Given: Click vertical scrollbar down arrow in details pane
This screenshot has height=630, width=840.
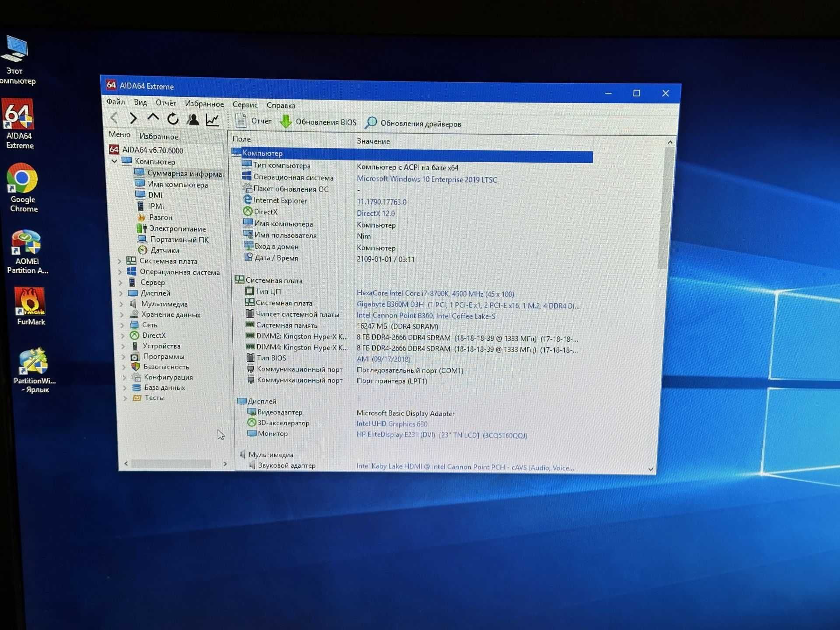Looking at the screenshot, I should coord(651,469).
